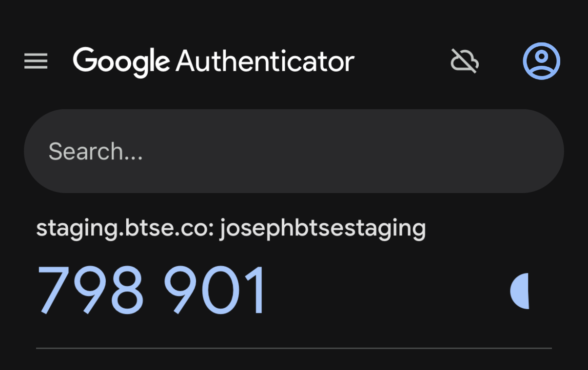Click the Google Authenticator title
The height and width of the screenshot is (370, 588).
pyautogui.click(x=214, y=62)
